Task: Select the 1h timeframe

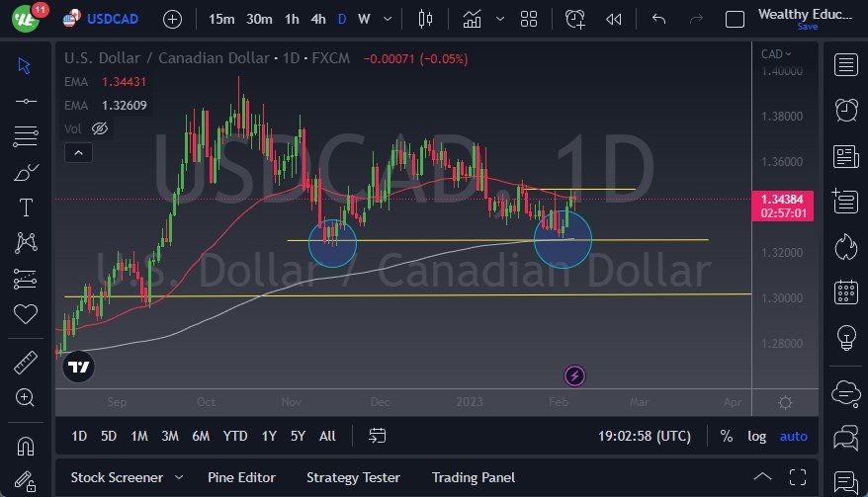Action: (292, 20)
